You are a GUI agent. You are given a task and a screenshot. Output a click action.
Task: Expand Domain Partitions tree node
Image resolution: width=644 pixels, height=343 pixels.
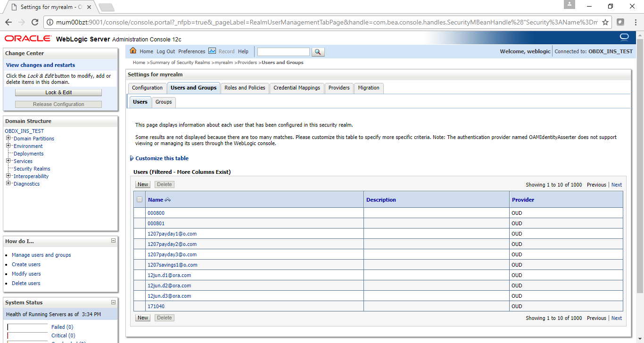coord(8,139)
